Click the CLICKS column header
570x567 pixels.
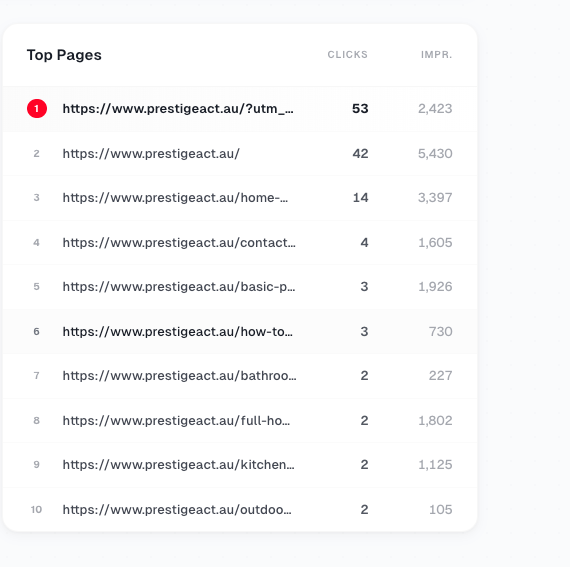click(x=348, y=55)
